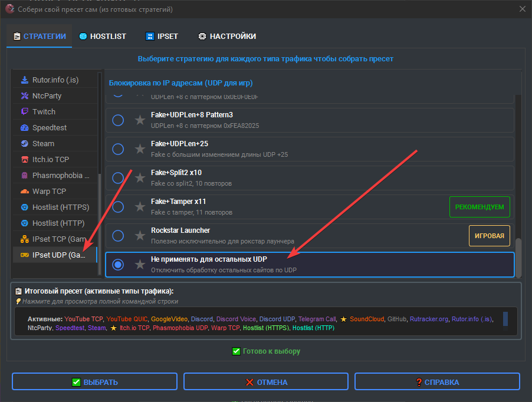Select Steam traffic category
Screen dimensions: 532x402
point(55,144)
